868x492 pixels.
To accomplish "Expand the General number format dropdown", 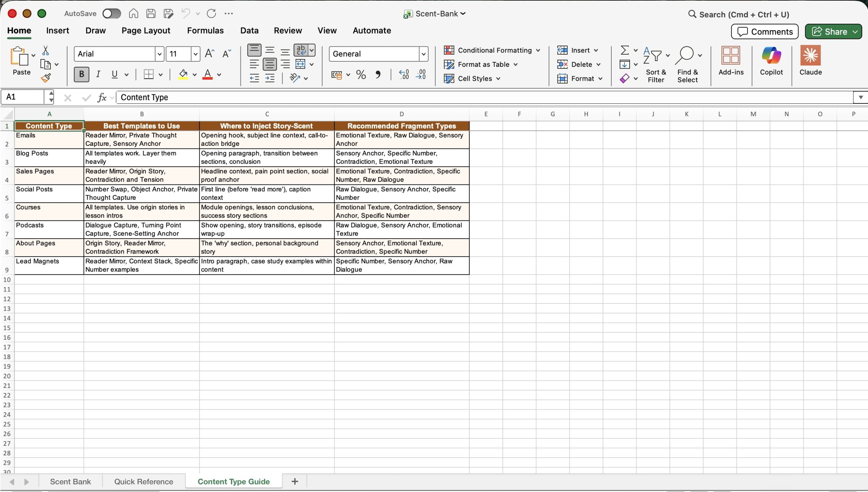I will (x=423, y=54).
